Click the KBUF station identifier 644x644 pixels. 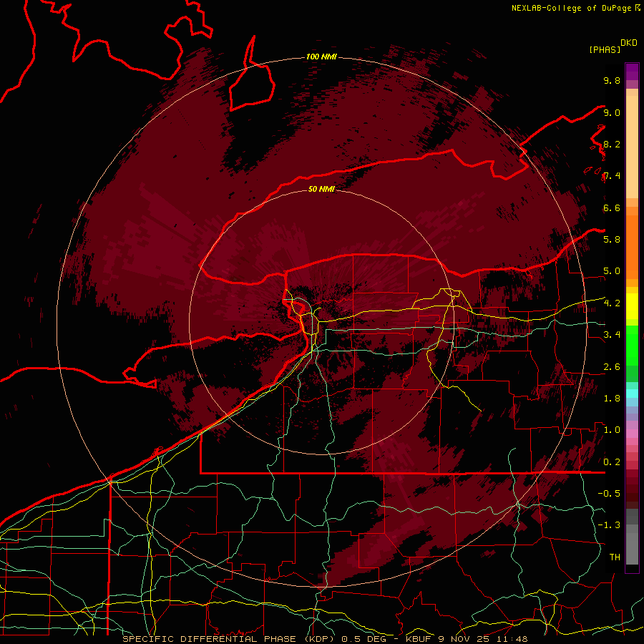(419, 639)
